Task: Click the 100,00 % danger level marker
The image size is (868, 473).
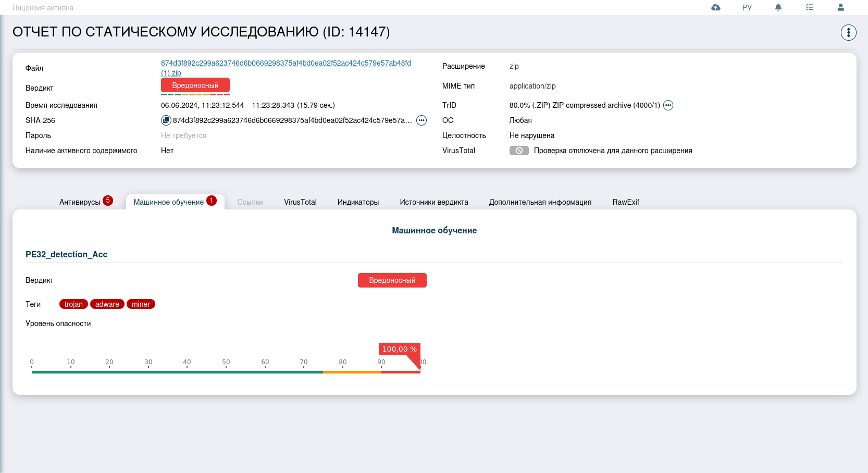Action: click(399, 349)
